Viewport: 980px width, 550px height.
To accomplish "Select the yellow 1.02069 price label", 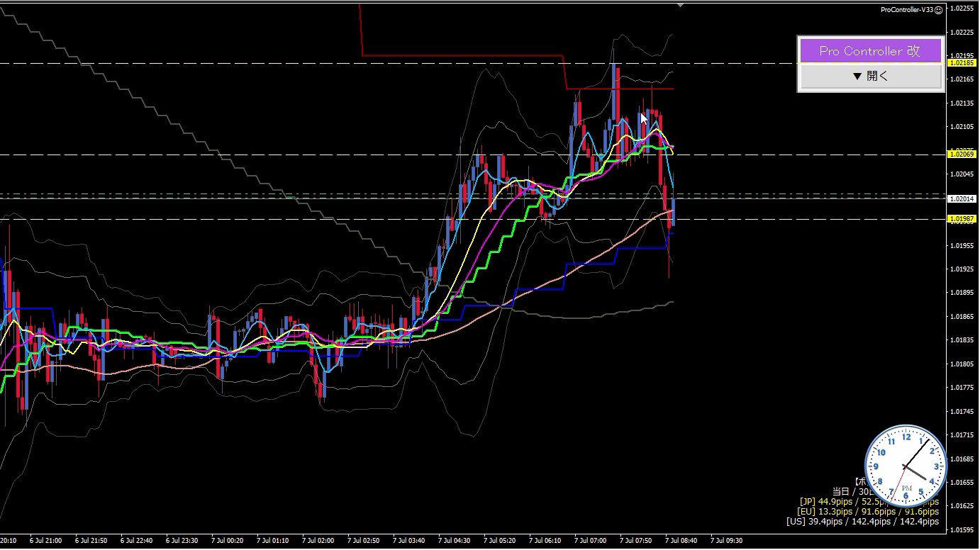I will click(x=962, y=154).
